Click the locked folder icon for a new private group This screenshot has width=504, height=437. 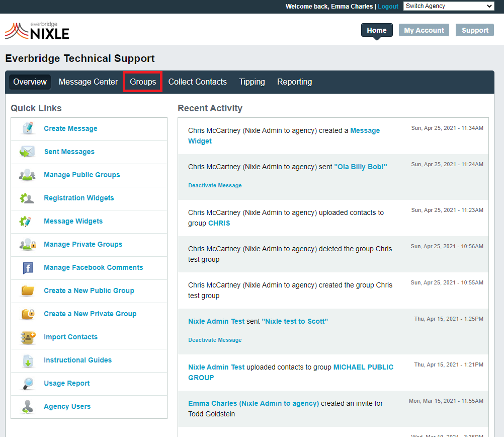(x=28, y=314)
